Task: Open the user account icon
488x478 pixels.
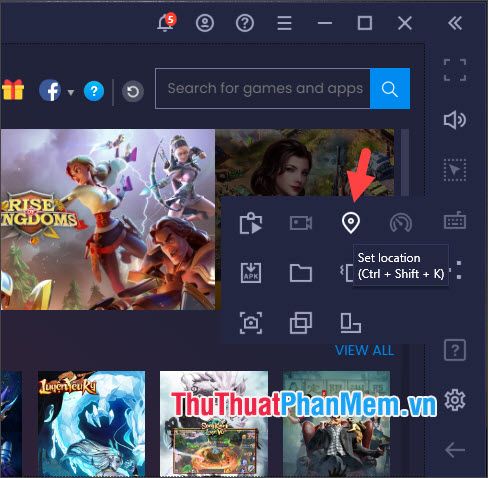Action: tap(205, 23)
